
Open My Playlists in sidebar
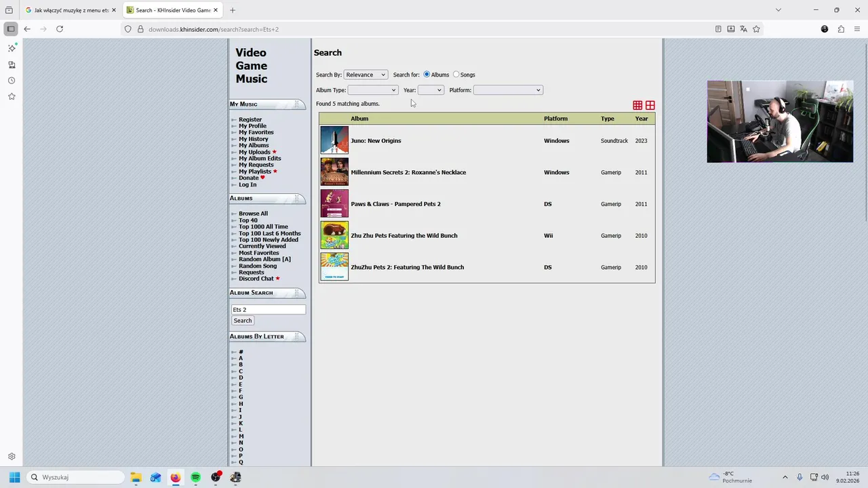point(255,171)
